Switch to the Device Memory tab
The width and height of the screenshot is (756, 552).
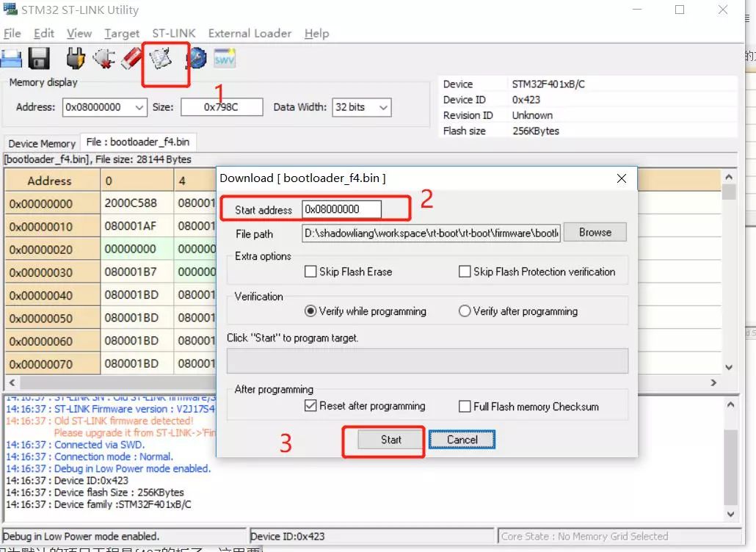(x=42, y=144)
